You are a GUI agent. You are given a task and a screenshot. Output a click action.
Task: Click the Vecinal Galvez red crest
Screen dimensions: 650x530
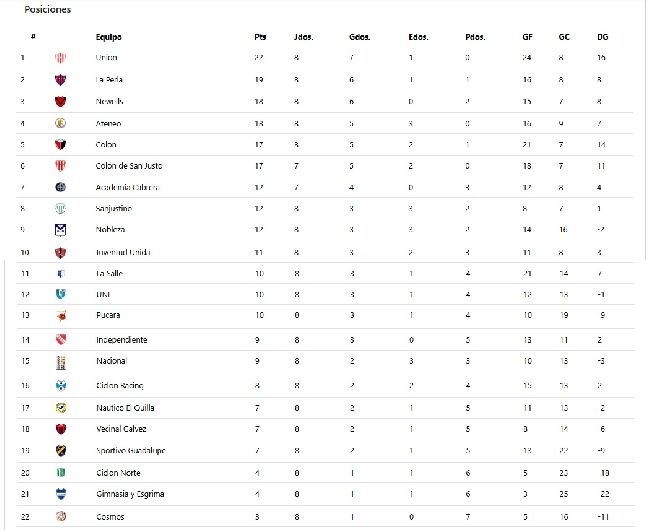pos(61,429)
